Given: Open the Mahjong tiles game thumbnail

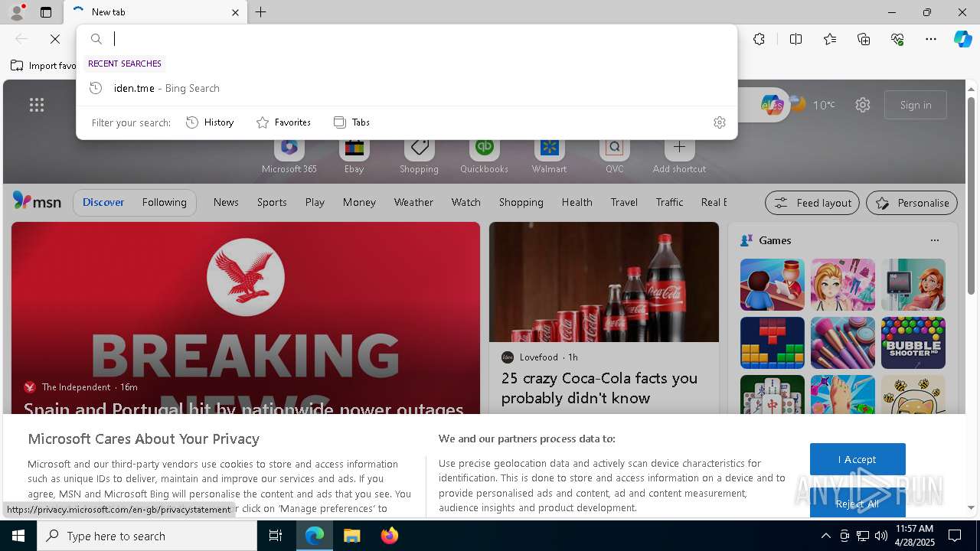Looking at the screenshot, I should [772, 395].
